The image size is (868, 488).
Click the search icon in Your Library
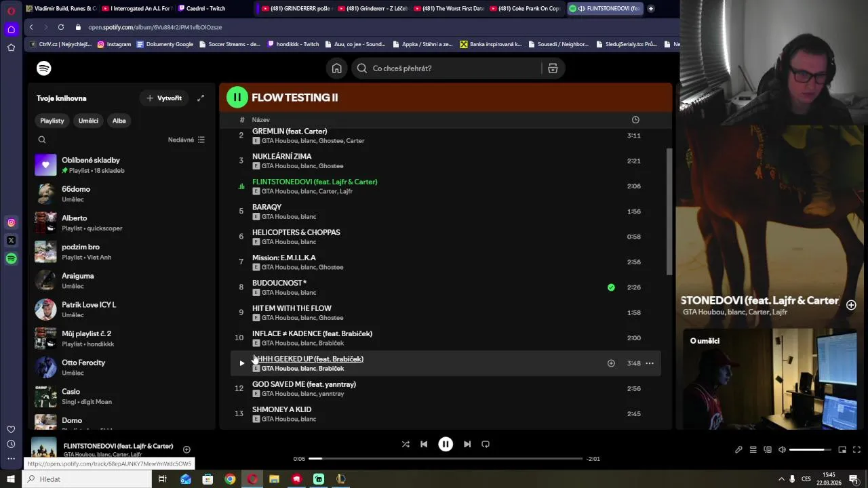42,140
